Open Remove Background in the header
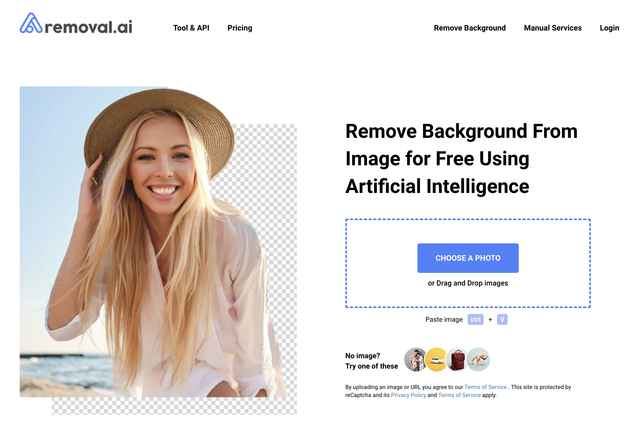The height and width of the screenshot is (434, 640). (469, 28)
